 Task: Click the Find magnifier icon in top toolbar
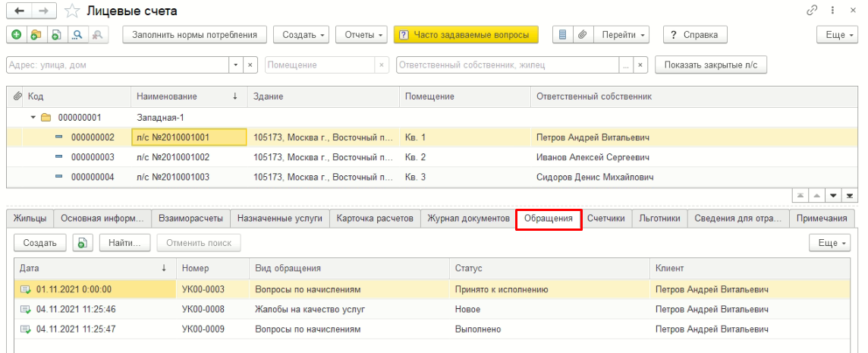click(77, 35)
